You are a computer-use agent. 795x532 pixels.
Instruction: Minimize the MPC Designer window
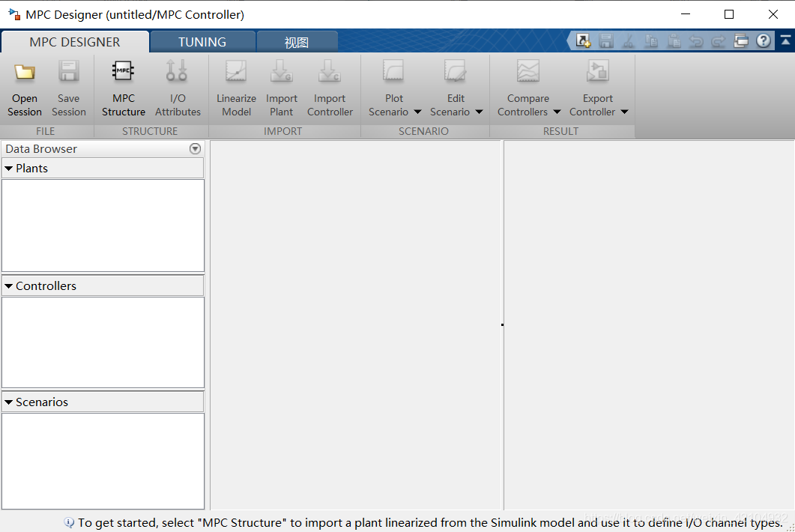click(x=686, y=14)
